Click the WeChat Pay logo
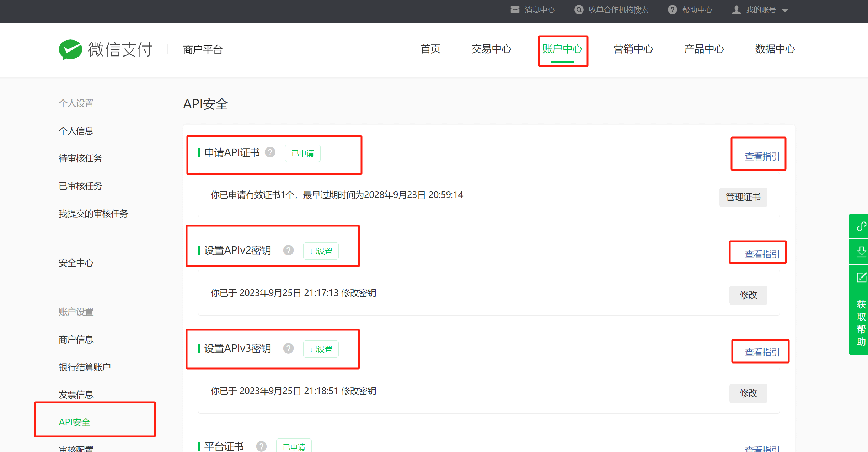This screenshot has height=452, width=868. click(106, 49)
